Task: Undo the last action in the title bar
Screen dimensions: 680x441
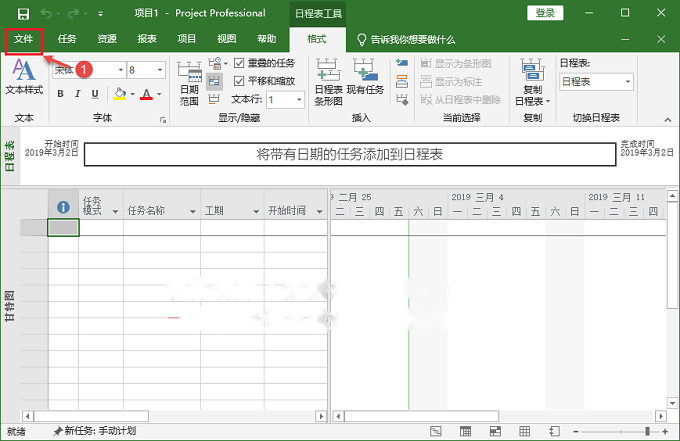Action: [46, 13]
